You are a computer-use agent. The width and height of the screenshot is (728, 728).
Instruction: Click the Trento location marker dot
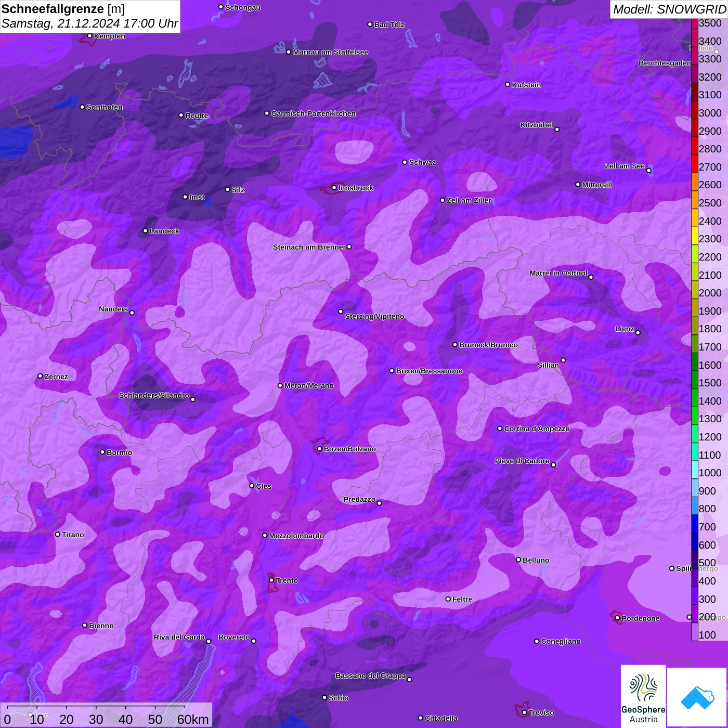click(x=271, y=580)
